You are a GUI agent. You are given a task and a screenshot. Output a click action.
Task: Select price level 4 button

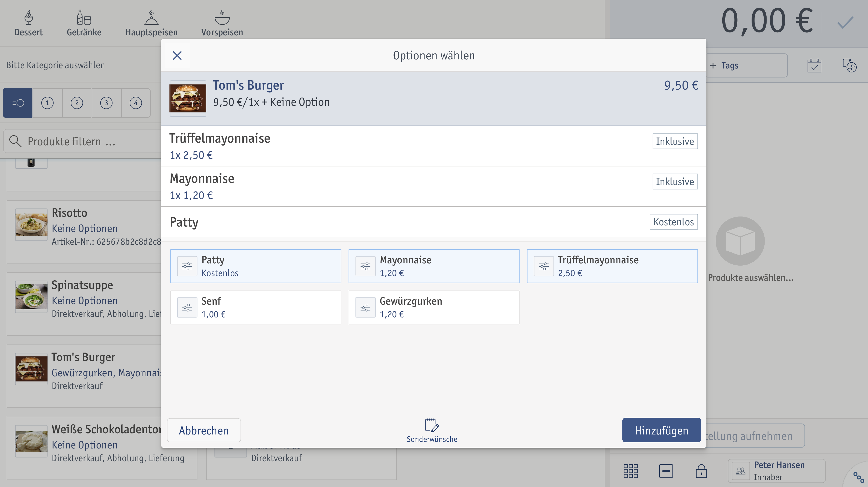[136, 103]
